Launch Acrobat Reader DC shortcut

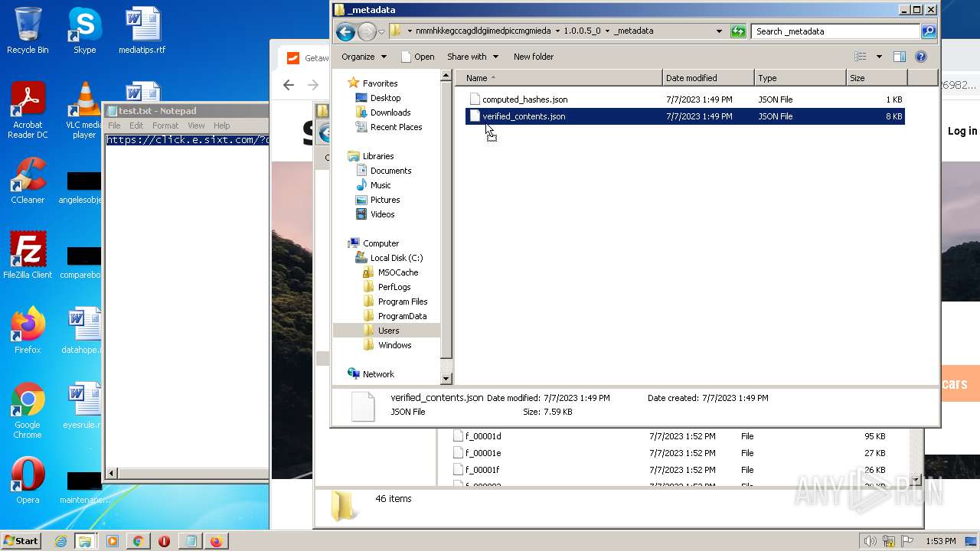pyautogui.click(x=28, y=110)
